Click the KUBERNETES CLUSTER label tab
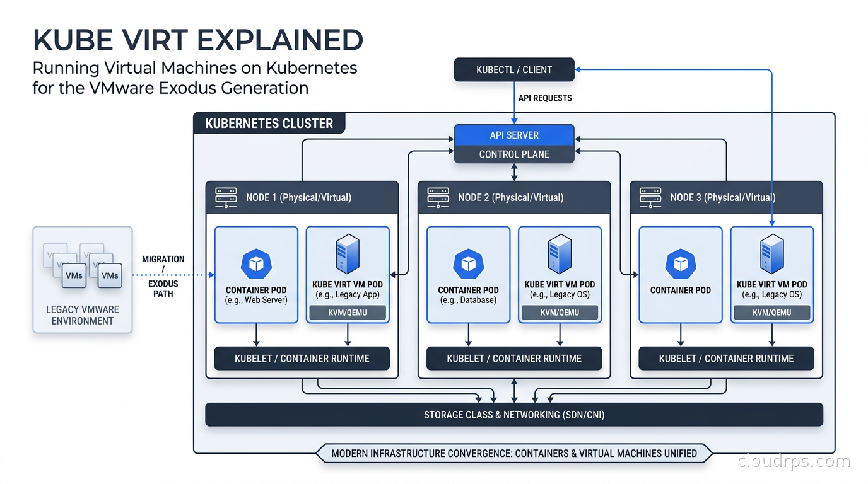 pyautogui.click(x=269, y=124)
